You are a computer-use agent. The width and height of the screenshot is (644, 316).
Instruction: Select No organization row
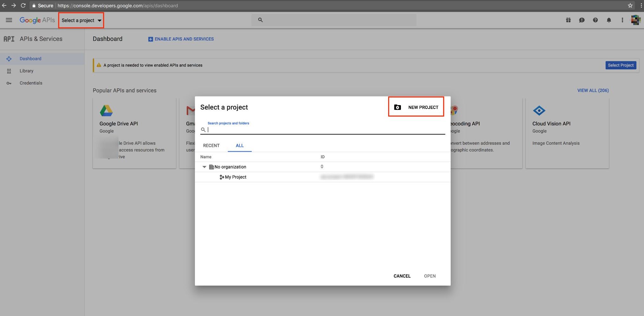pyautogui.click(x=323, y=167)
